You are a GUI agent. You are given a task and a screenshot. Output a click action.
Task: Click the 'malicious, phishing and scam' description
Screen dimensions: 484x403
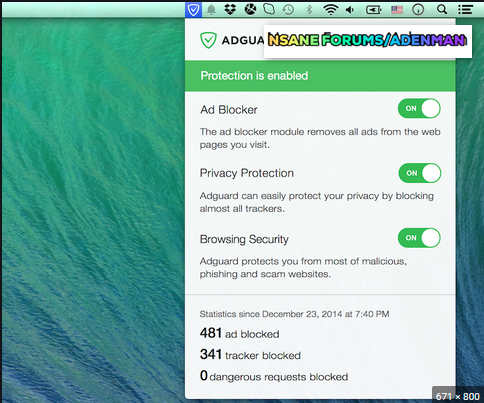(x=303, y=268)
